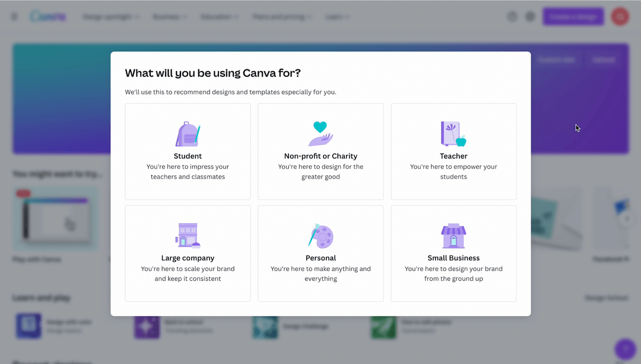Open the Plans and pricing dropdown

282,17
